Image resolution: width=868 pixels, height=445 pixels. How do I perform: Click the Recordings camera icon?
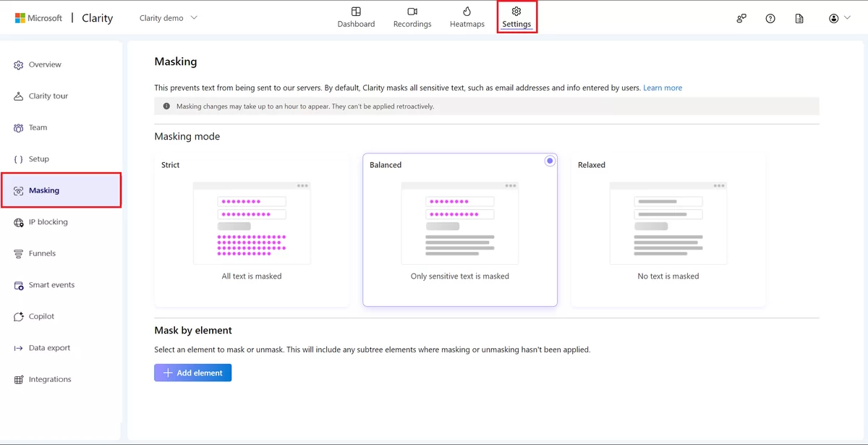pos(412,12)
